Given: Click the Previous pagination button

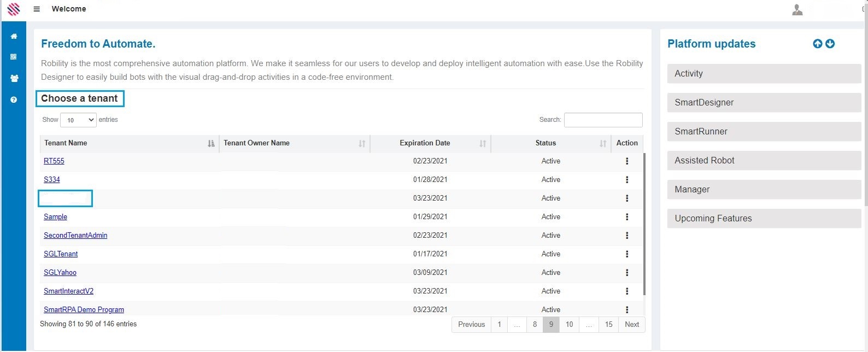Looking at the screenshot, I should 471,325.
